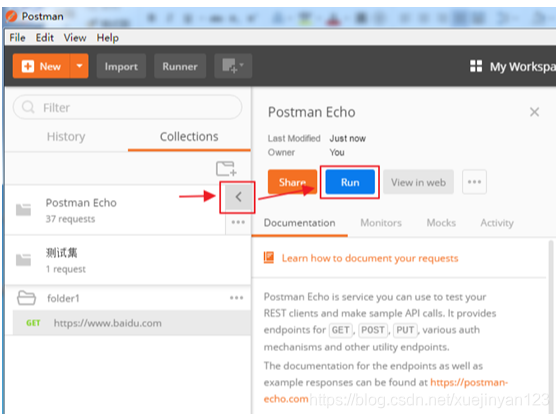Screen dimensions: 559x418
Task: Open the details panel more actions menu
Action: (x=474, y=182)
